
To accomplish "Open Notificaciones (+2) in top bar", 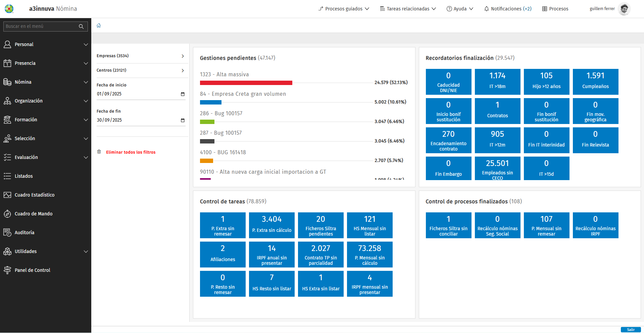I will click(x=508, y=9).
